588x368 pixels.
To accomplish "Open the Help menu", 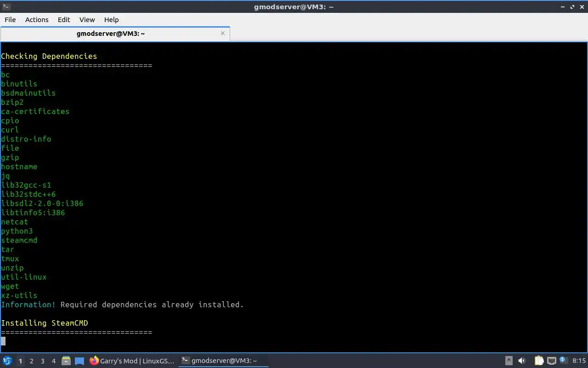I will click(x=111, y=19).
